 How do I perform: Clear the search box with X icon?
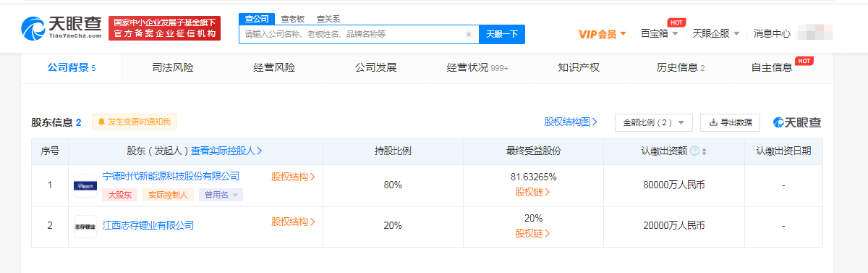(468, 34)
